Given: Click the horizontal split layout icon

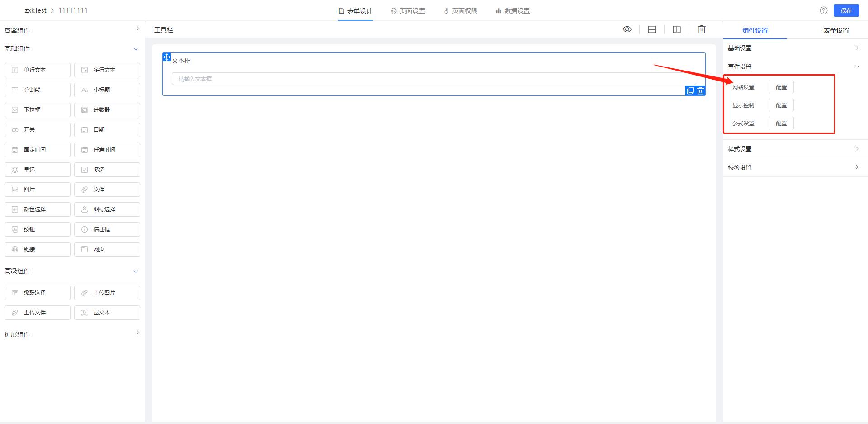Looking at the screenshot, I should [x=652, y=29].
